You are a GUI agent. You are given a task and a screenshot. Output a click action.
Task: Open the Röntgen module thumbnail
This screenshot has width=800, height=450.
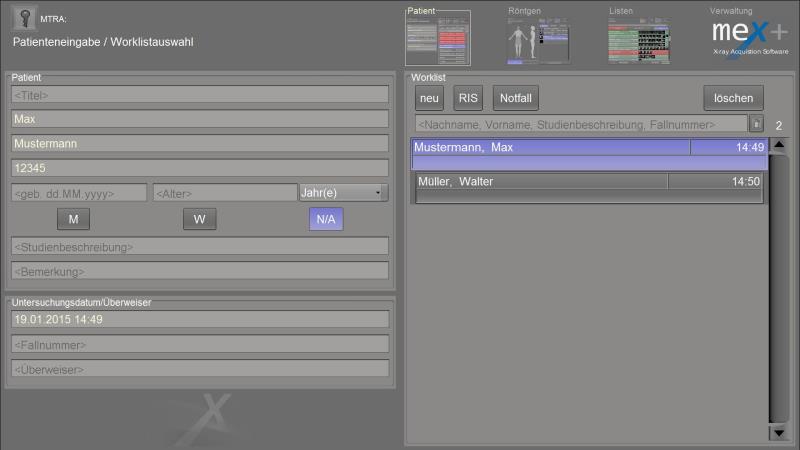tap(539, 41)
